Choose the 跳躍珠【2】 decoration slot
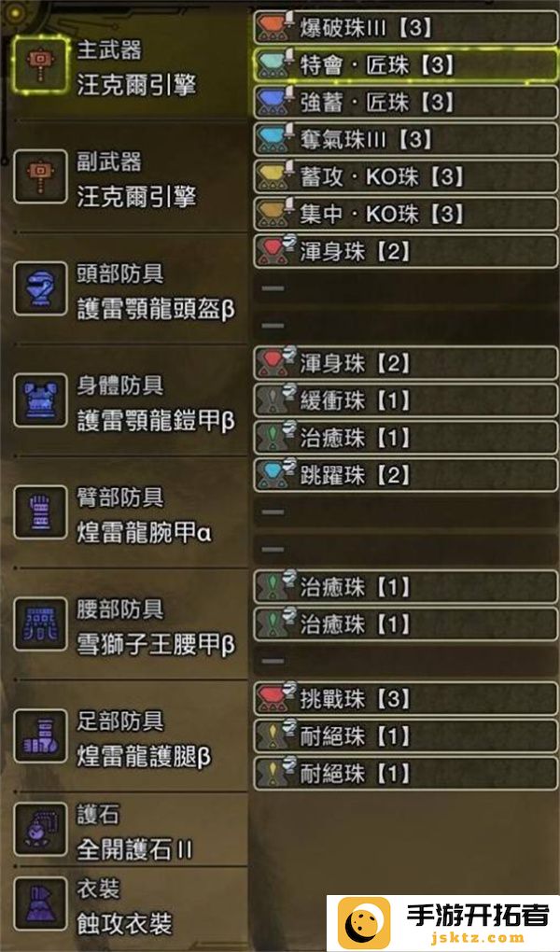This screenshot has width=560, height=952. [x=406, y=475]
